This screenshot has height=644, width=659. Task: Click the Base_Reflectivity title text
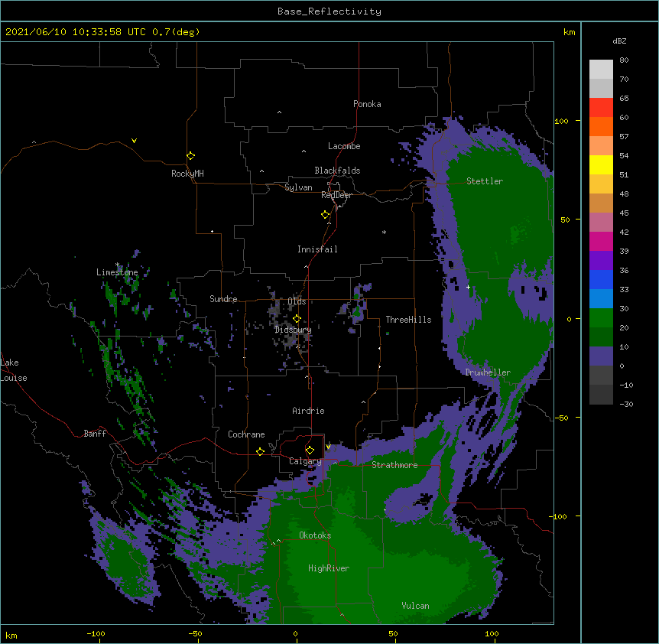(x=329, y=11)
